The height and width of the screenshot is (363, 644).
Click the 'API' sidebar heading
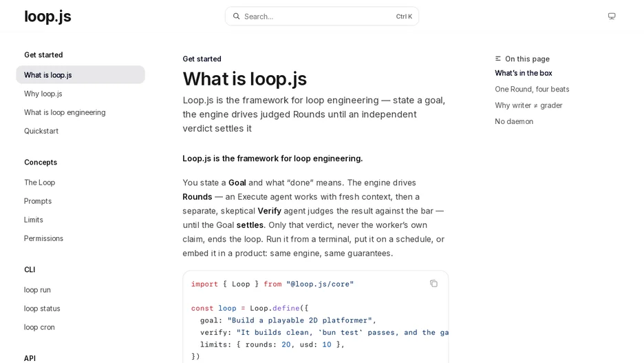click(30, 358)
